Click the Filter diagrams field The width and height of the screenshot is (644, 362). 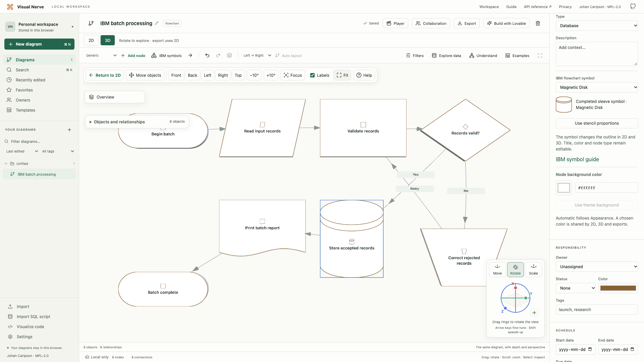pyautogui.click(x=40, y=141)
